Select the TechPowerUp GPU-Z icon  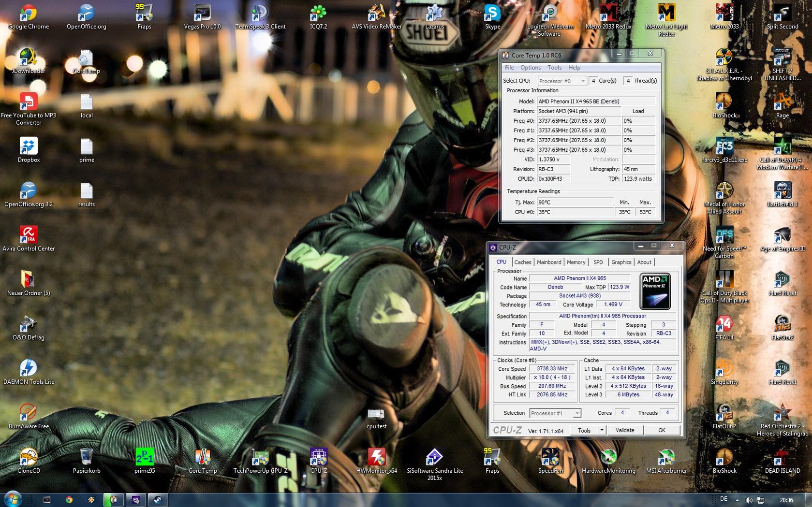click(260, 461)
